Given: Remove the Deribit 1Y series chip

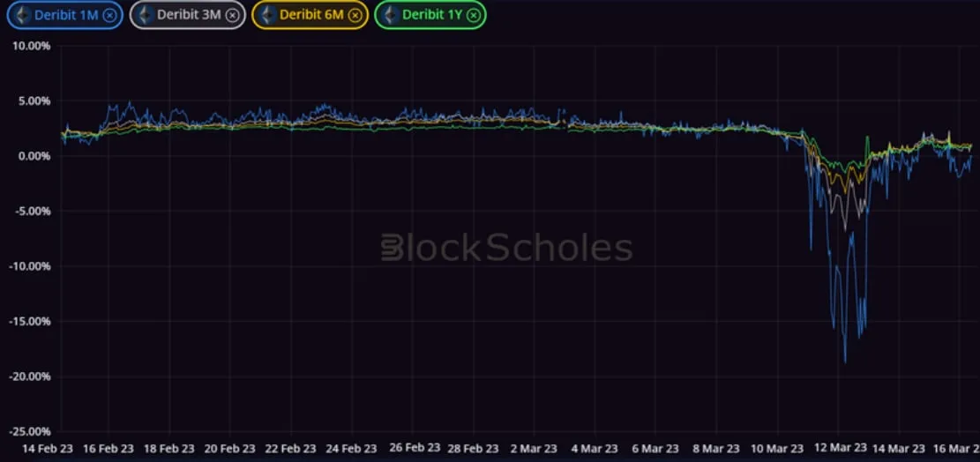Looking at the screenshot, I should 473,16.
